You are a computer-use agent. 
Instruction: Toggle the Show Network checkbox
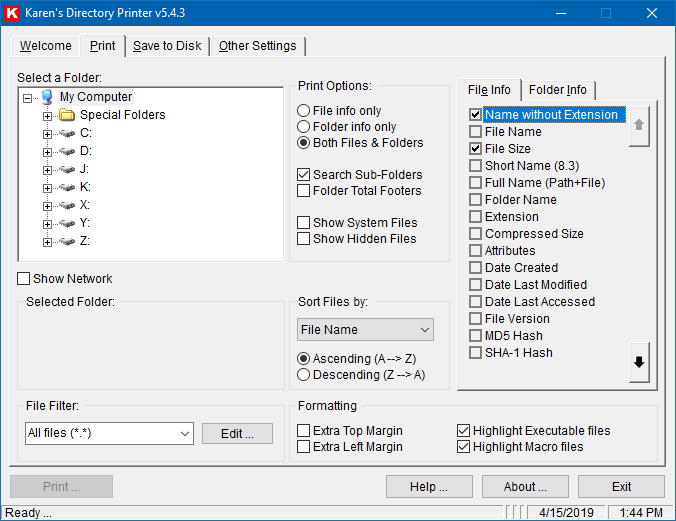(23, 279)
